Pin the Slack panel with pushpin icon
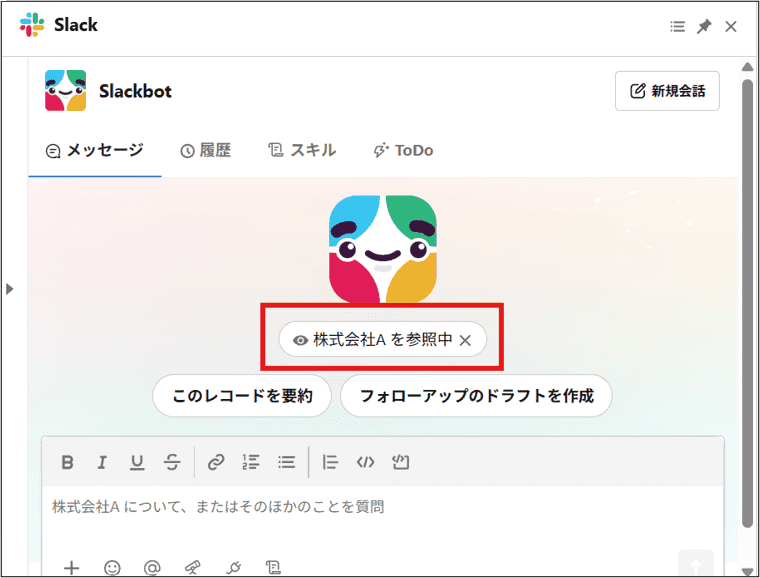The width and height of the screenshot is (760, 578). point(704,26)
